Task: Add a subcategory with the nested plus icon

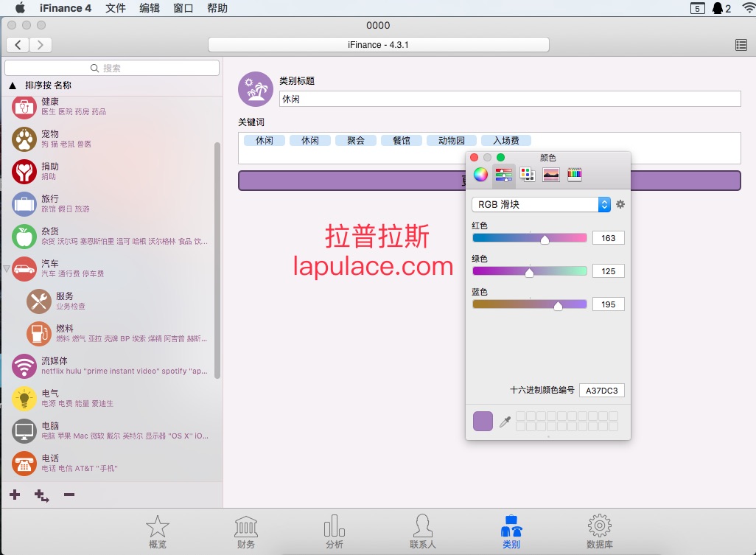Action: pos(41,495)
